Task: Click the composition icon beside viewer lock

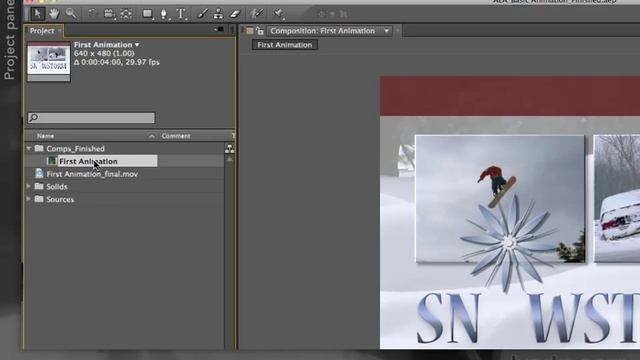Action: coord(250,31)
